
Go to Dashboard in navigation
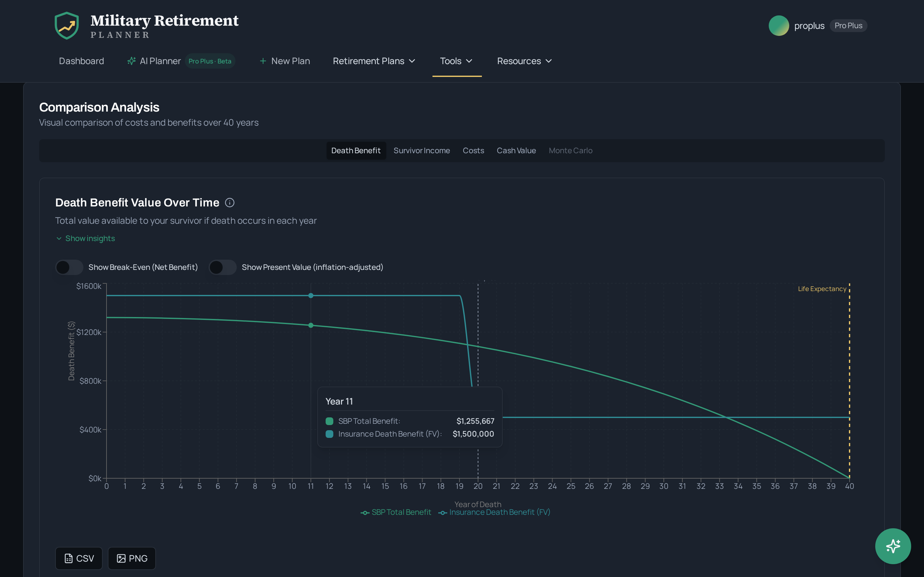point(81,61)
